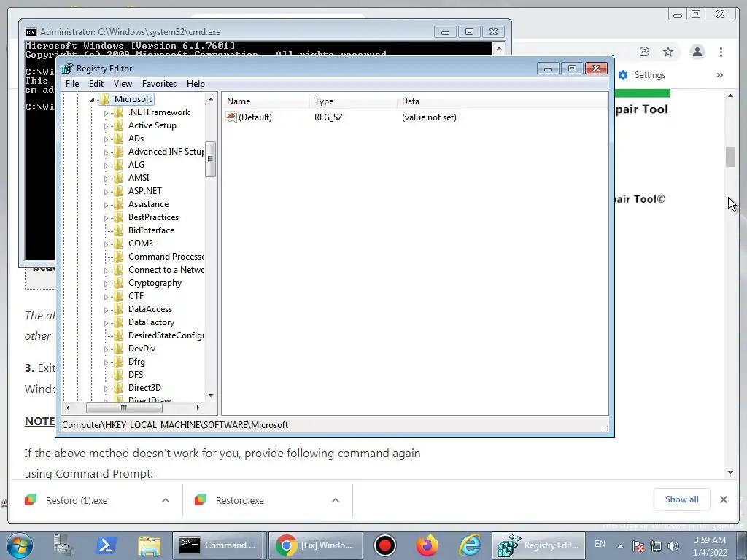Click the .NETFramework folder icon

pyautogui.click(x=118, y=112)
